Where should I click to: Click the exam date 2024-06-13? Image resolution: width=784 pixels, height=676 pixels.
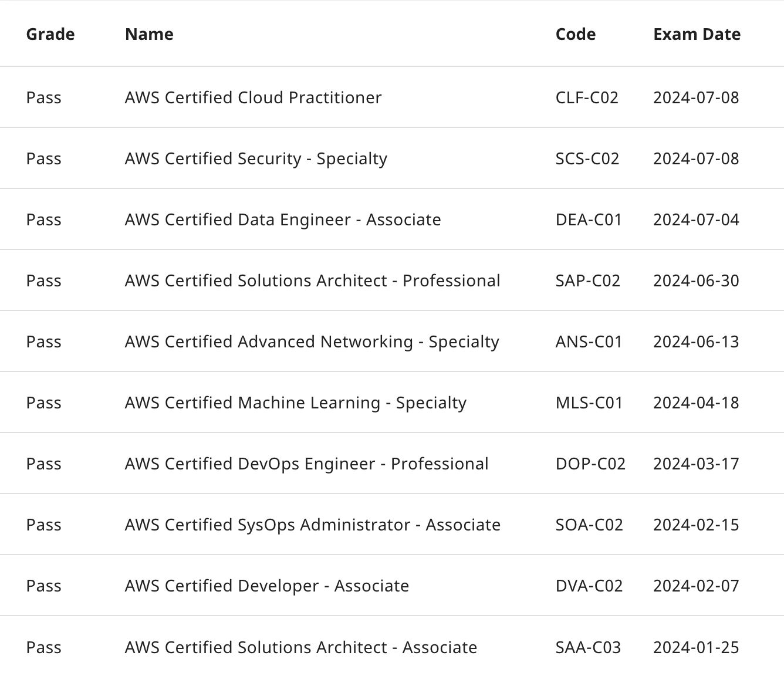697,342
